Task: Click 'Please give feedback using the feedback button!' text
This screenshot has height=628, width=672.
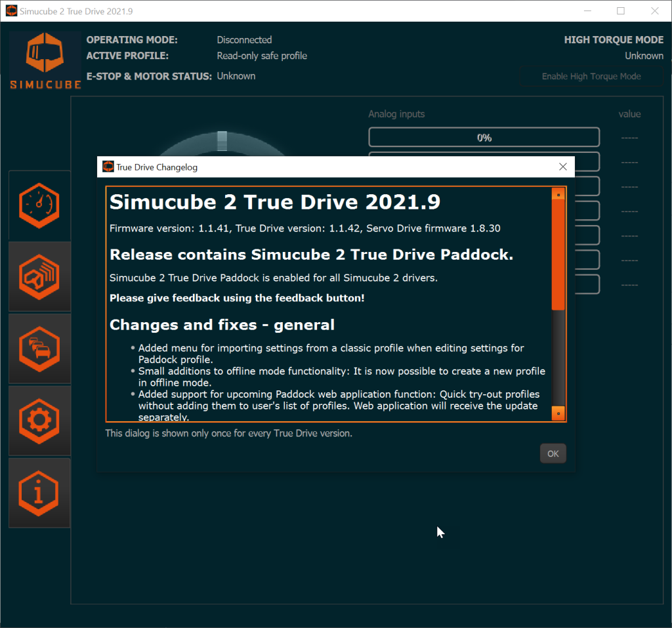Action: (237, 298)
